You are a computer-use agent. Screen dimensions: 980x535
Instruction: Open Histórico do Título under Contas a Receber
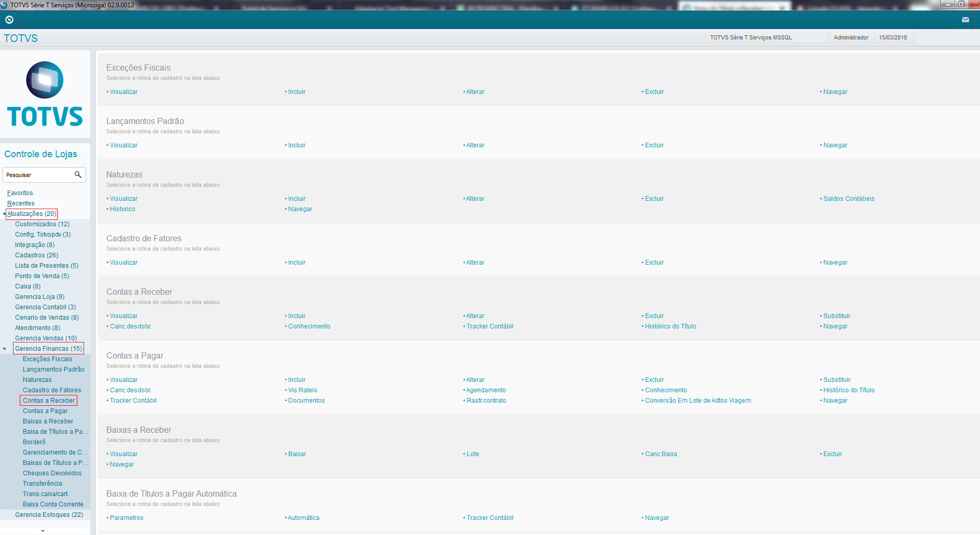point(670,326)
